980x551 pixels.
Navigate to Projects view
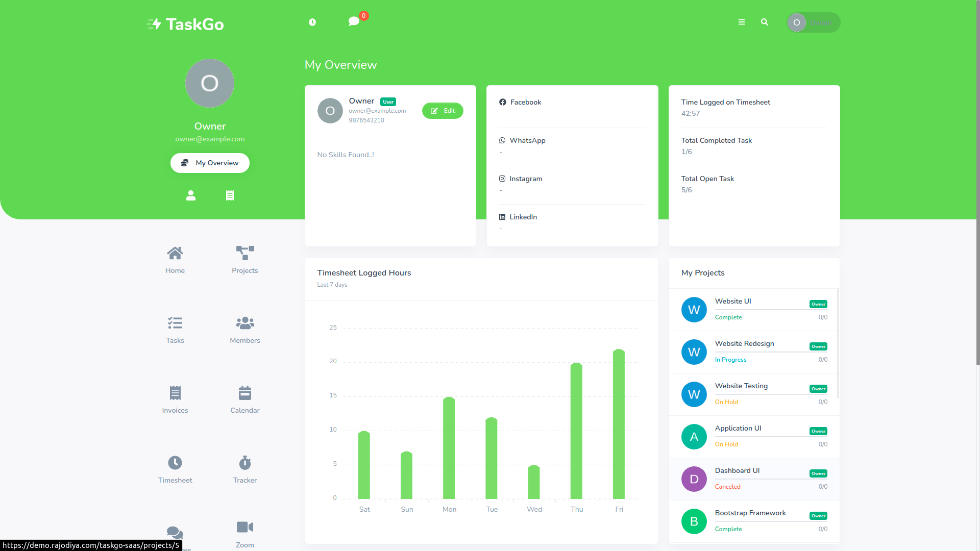244,258
